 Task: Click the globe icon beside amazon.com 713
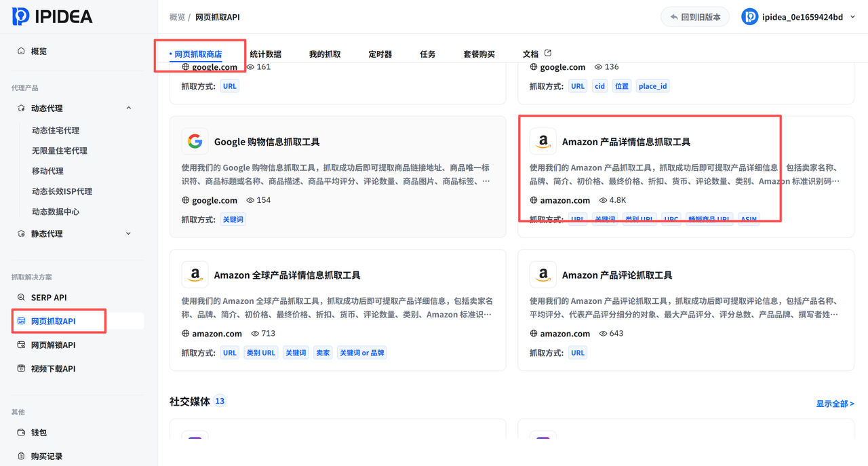coord(186,333)
